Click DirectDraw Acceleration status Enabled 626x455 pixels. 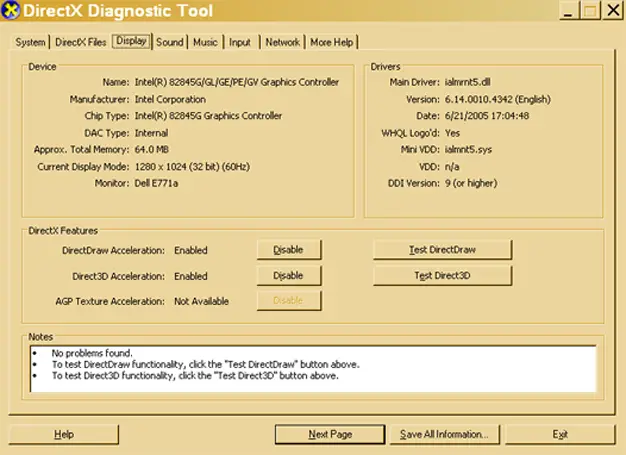click(x=191, y=250)
